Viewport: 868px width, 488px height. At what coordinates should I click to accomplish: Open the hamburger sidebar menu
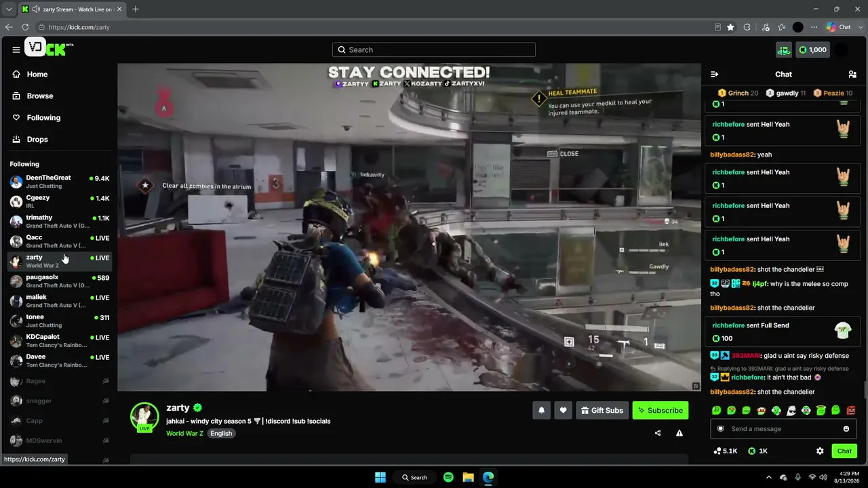[x=16, y=49]
